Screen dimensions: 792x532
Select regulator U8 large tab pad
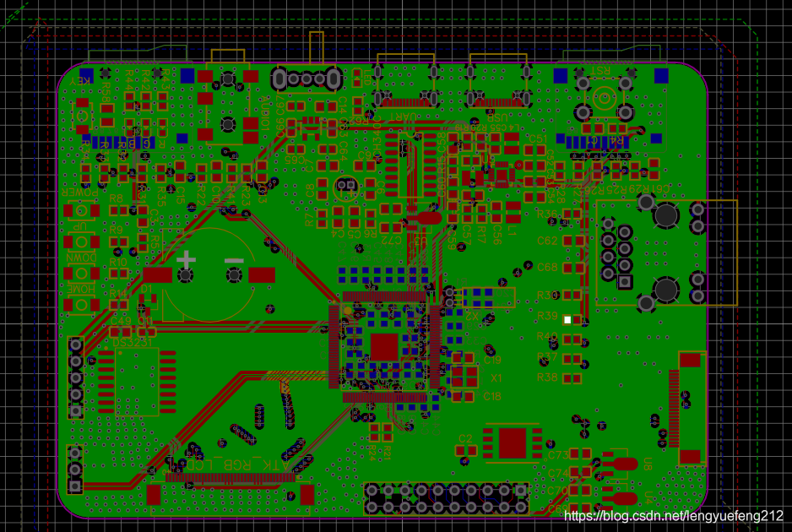(x=626, y=464)
